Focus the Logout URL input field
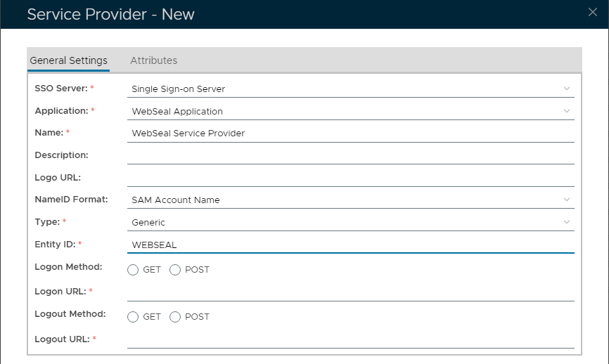 tap(350, 339)
